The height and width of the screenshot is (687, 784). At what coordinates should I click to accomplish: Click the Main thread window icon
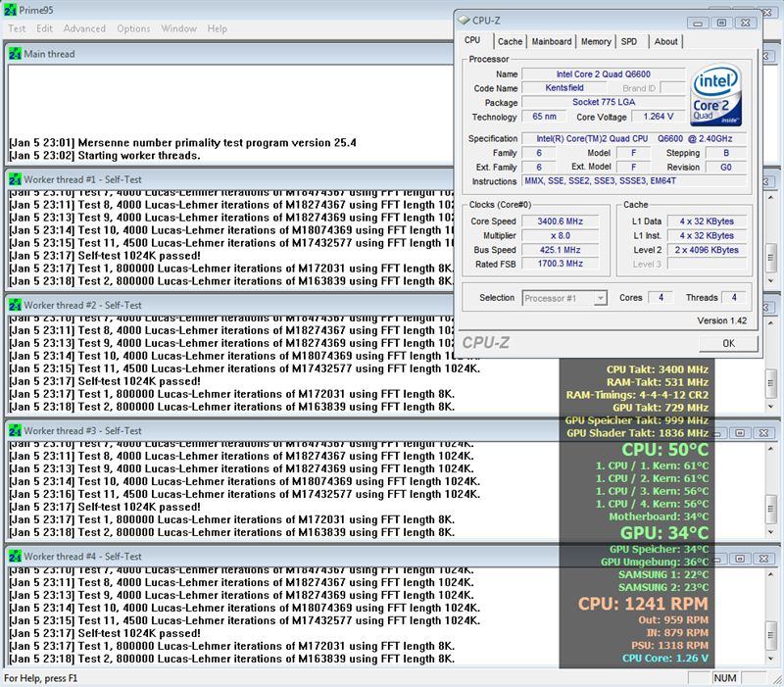[x=15, y=54]
